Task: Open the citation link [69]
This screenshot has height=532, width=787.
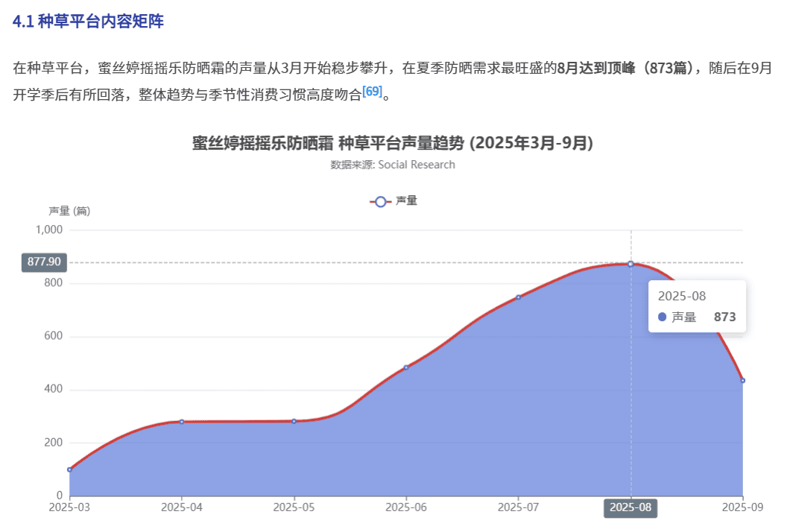Action: (372, 92)
